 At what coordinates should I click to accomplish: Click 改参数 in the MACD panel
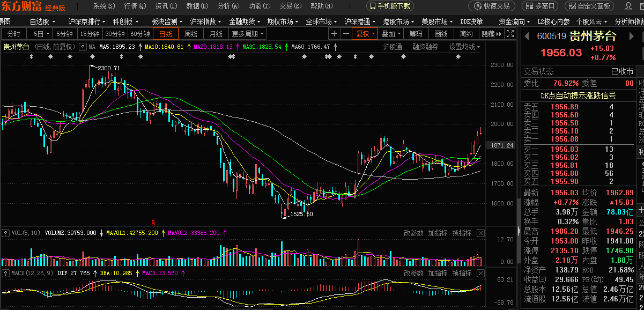coord(413,273)
